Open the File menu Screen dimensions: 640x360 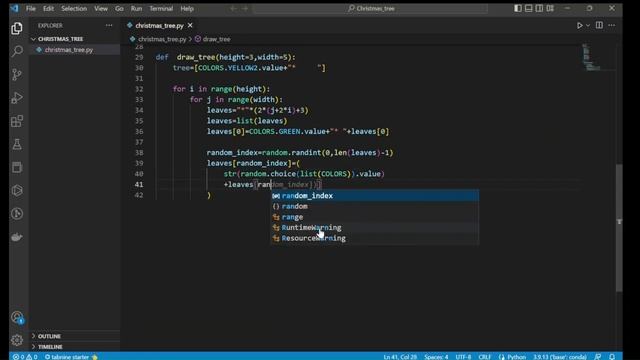pyautogui.click(x=31, y=8)
